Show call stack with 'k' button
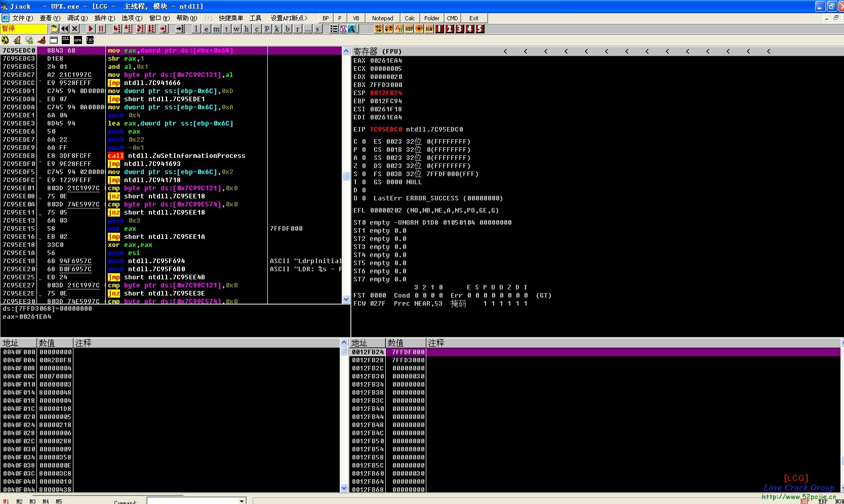 pyautogui.click(x=277, y=29)
